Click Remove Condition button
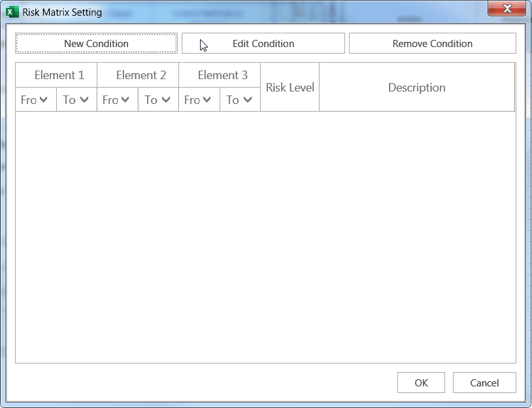 [x=432, y=44]
